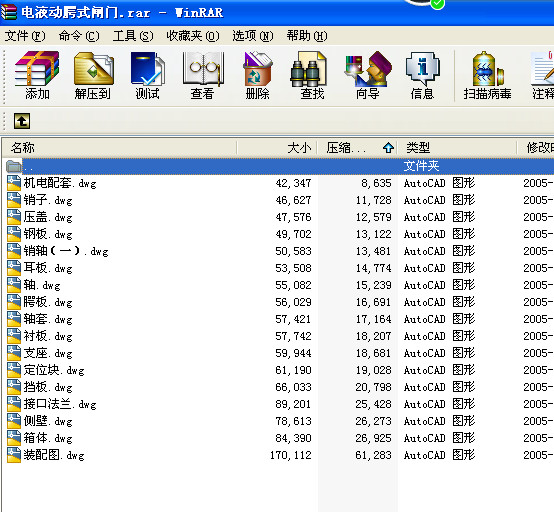Click the file icon of 臂板.dwg
The image size is (554, 512).
tap(14, 302)
